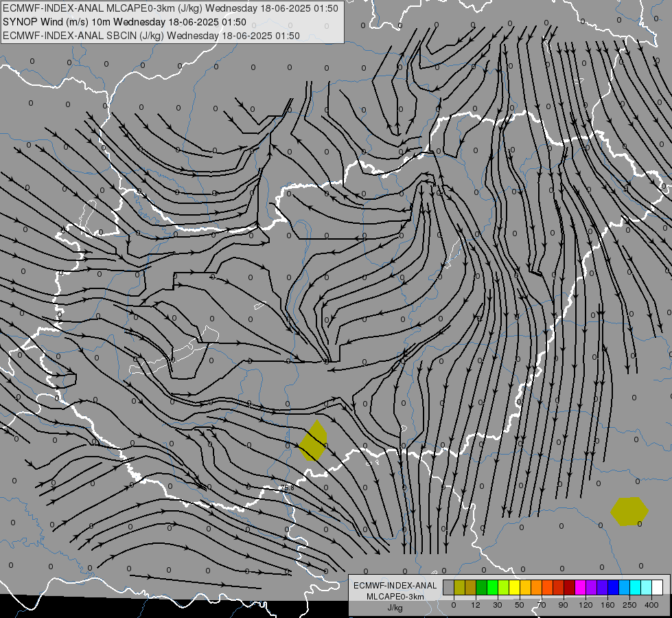Click the gray legend swatch left of 0

click(448, 588)
